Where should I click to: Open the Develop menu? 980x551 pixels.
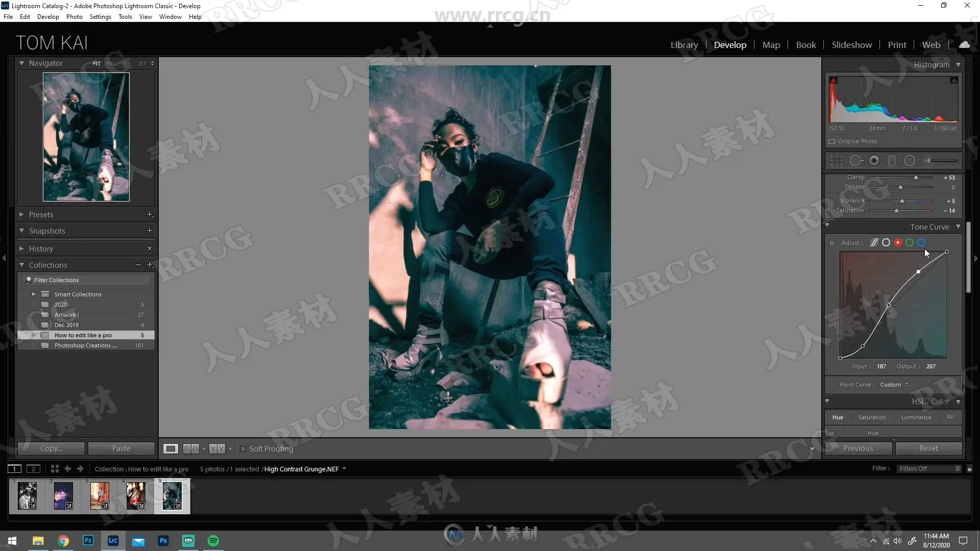48,17
